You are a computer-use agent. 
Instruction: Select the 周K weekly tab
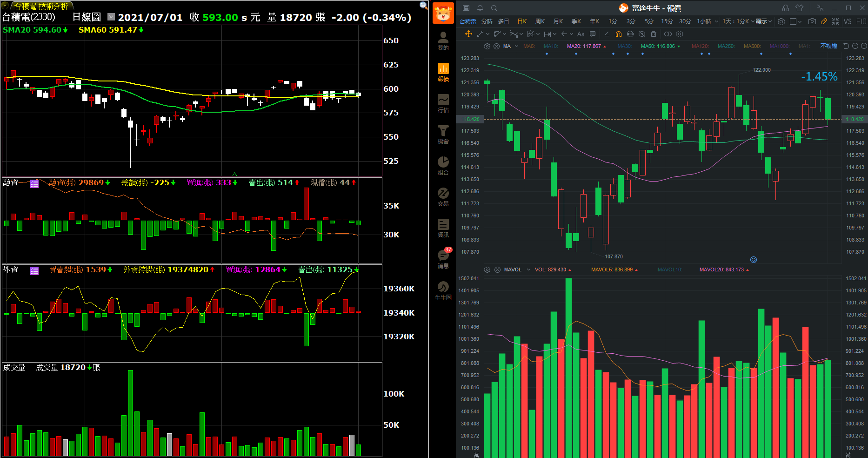540,21
